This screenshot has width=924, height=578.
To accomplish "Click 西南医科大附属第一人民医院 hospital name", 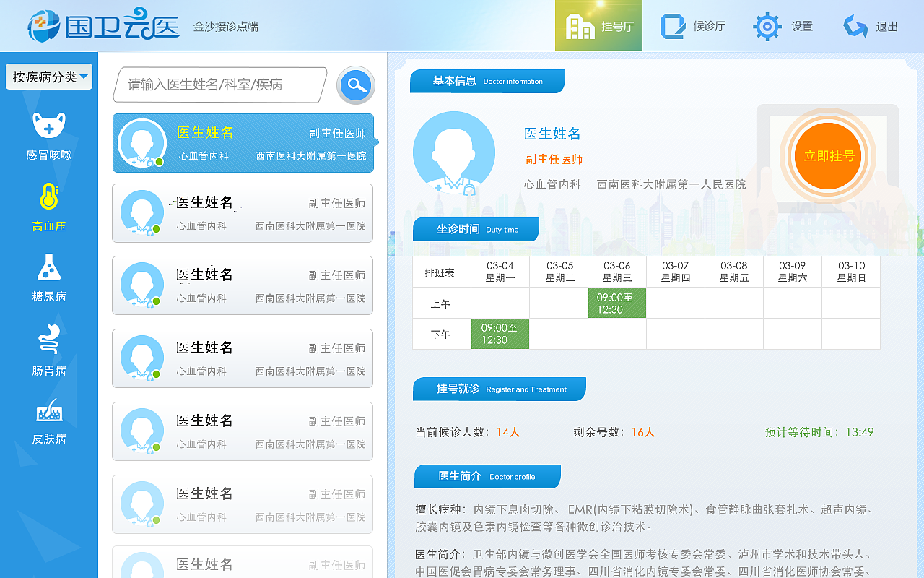I will (671, 184).
